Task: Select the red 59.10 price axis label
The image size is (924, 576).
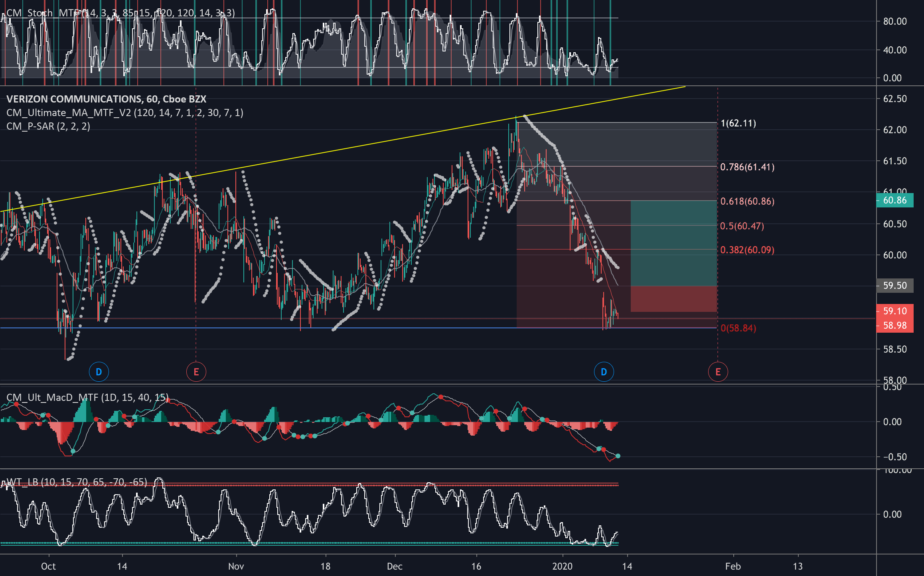Action: 894,311
